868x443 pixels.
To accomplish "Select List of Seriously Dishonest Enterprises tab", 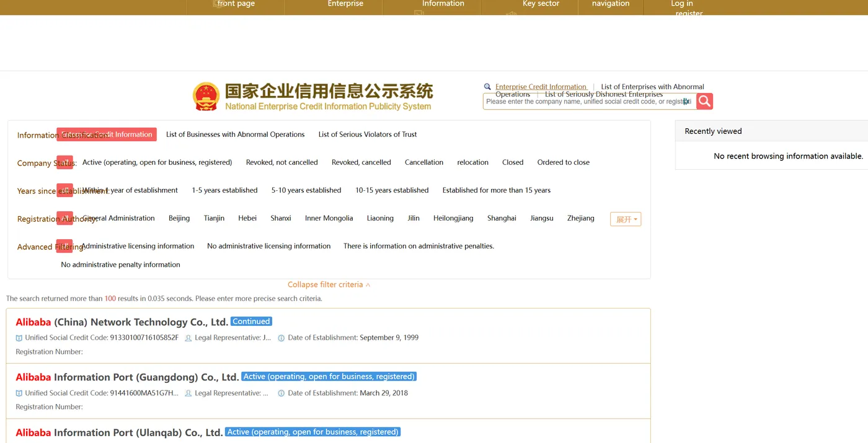I will (604, 94).
